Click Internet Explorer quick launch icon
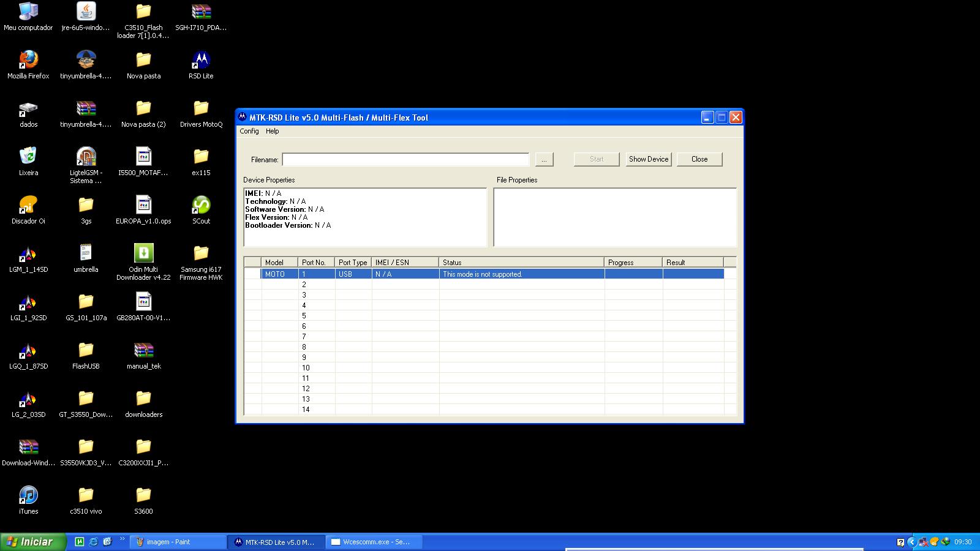 coord(93,542)
